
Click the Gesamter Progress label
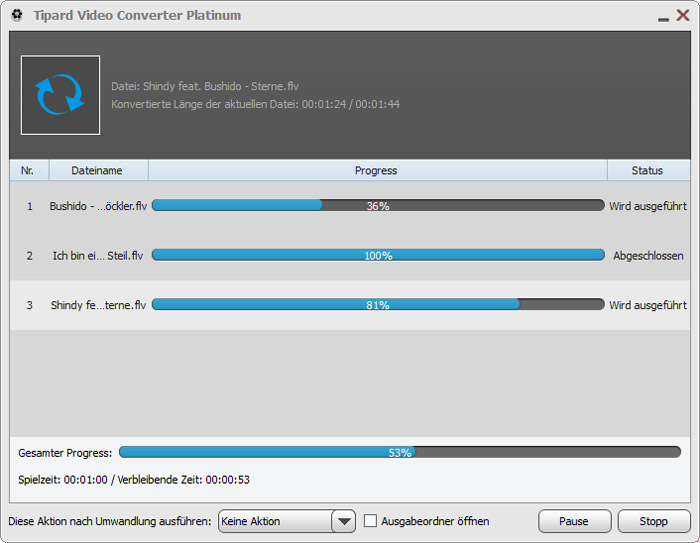pos(65,453)
